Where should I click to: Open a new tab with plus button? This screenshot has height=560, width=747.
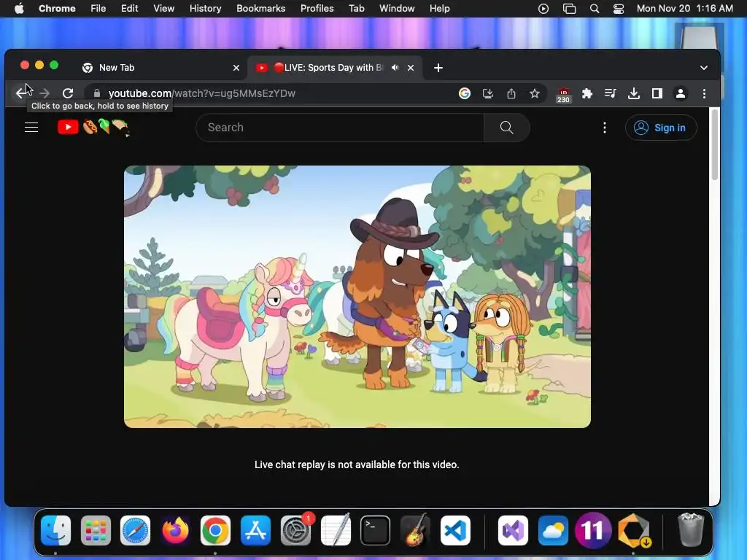coord(438,68)
